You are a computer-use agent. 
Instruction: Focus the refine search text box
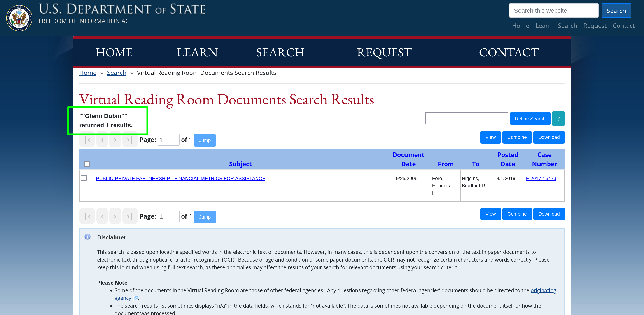click(x=467, y=118)
